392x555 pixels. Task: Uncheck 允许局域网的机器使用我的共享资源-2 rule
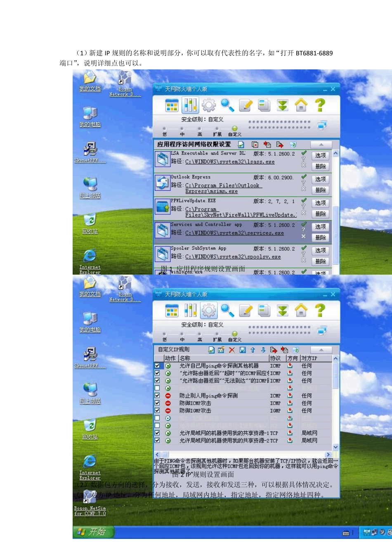[157, 441]
